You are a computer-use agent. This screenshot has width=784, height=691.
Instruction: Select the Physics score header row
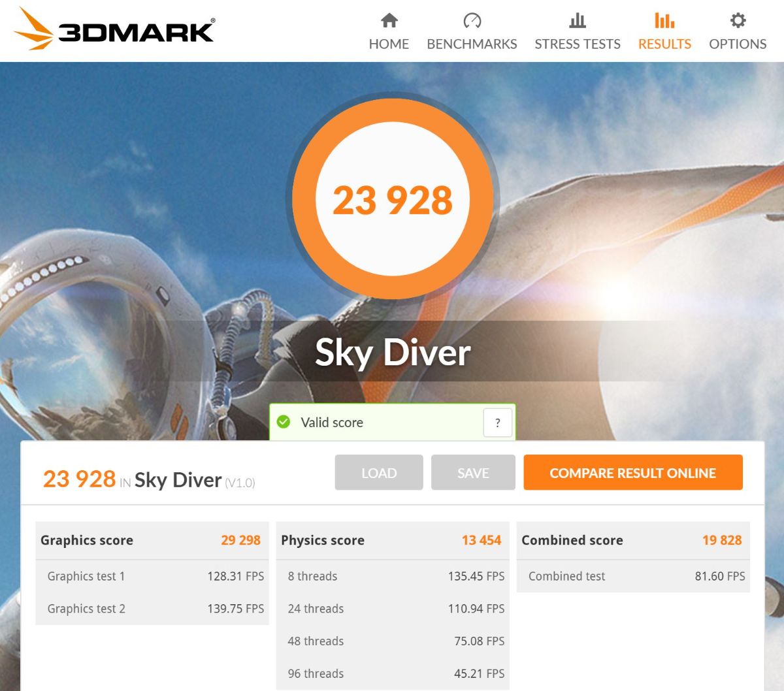(x=393, y=540)
